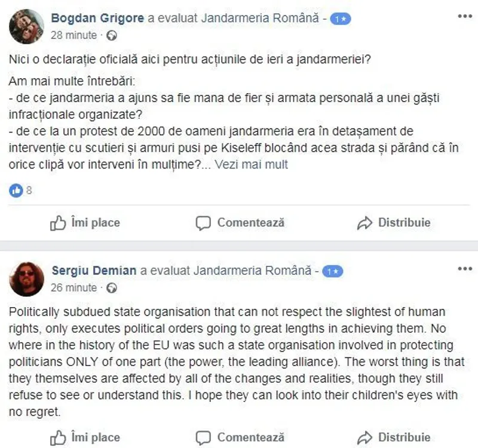Click the globe privacy icon on Sergiu's post

click(112, 288)
